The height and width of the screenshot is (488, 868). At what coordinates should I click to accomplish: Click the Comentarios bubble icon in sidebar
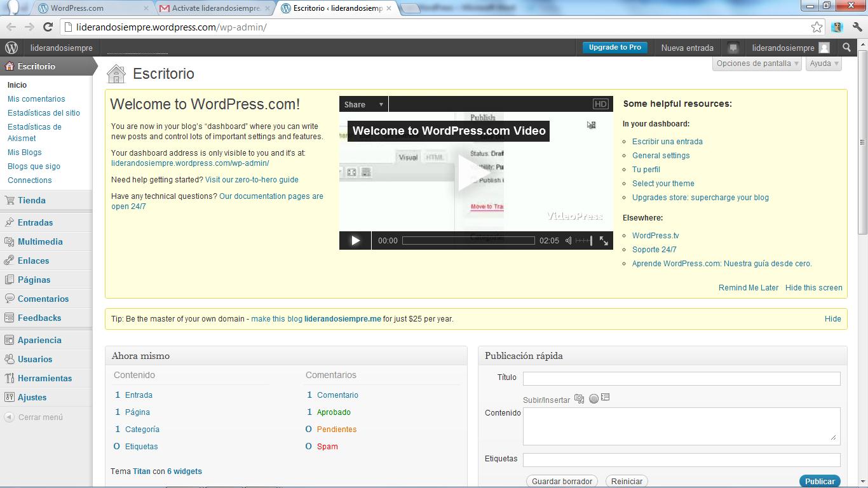(10, 299)
